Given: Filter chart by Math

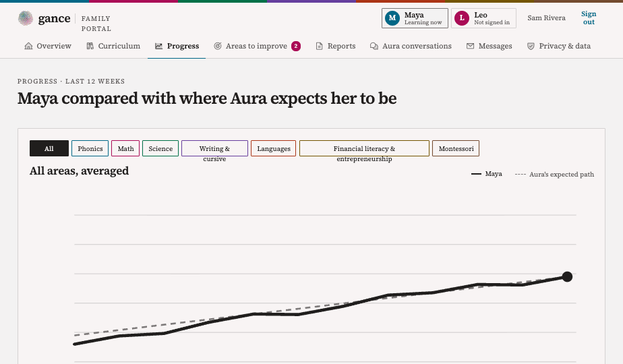Looking at the screenshot, I should coord(125,148).
